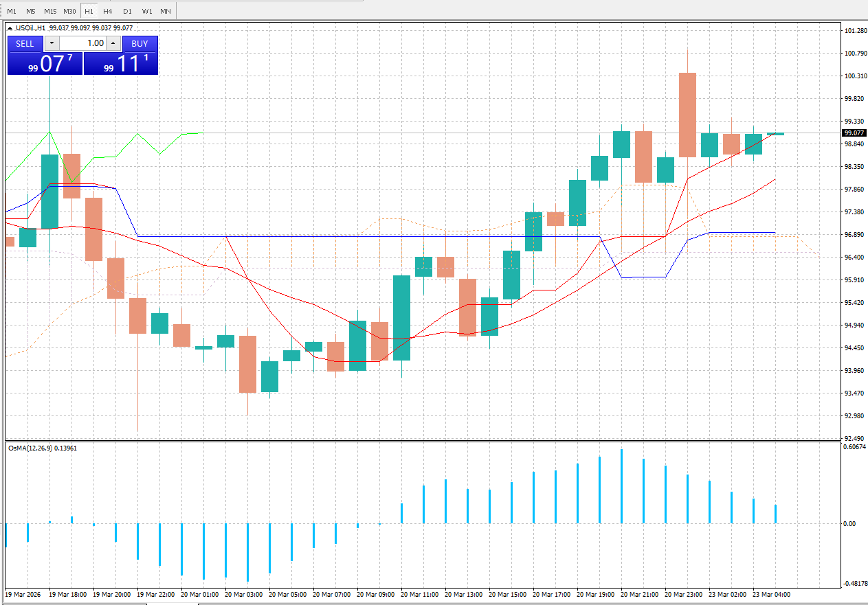Image resolution: width=868 pixels, height=605 pixels.
Task: Change timeframe to M15
Action: 50,11
